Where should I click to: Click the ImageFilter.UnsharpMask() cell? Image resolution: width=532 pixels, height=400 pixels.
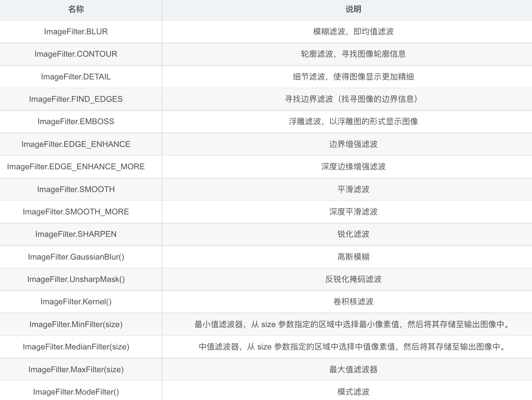click(76, 279)
